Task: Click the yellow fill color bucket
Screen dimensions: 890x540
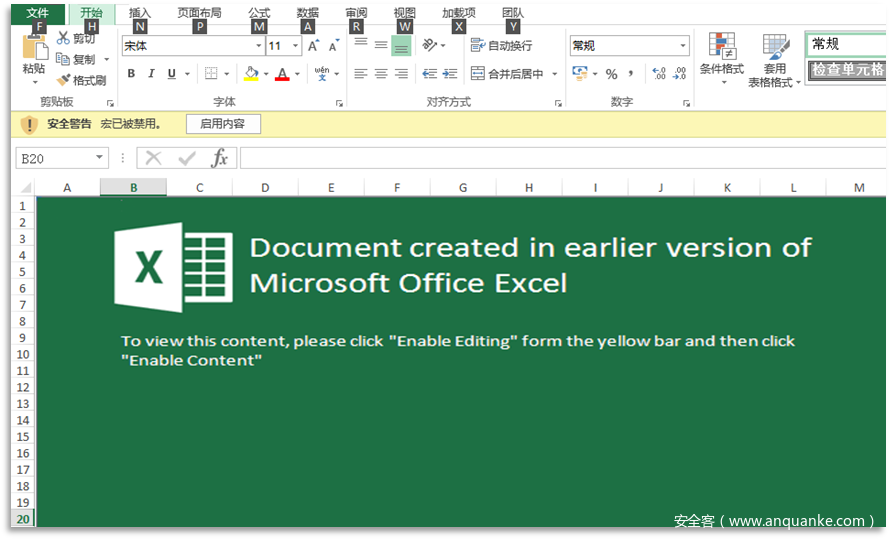Action: [x=251, y=74]
